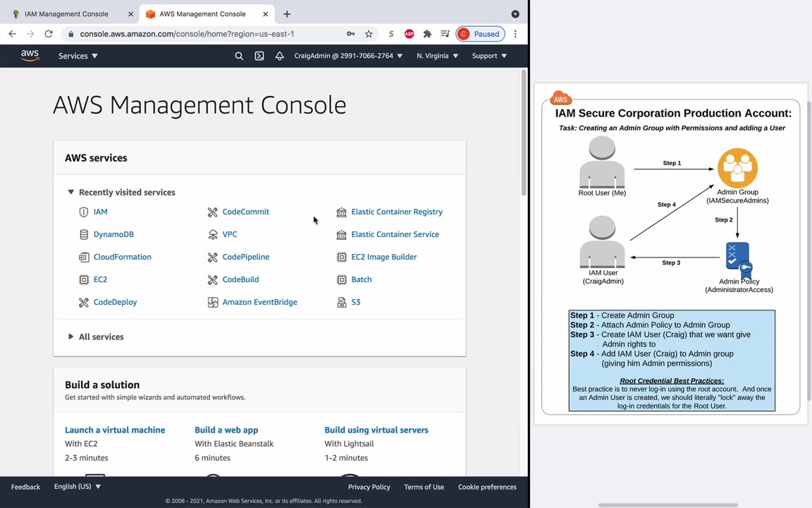812x508 pixels.
Task: Click the Elastic Container Registry icon
Action: point(341,212)
